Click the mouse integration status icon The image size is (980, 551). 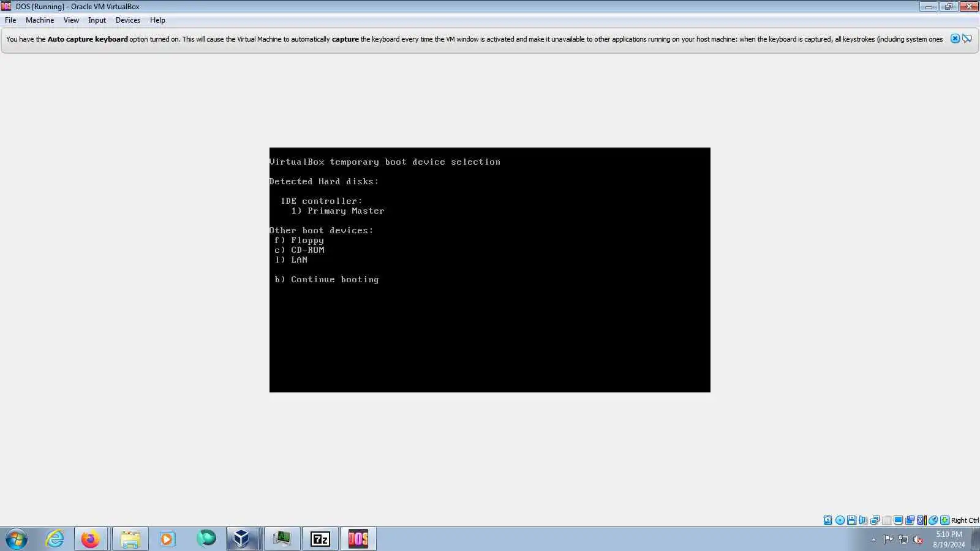(x=933, y=520)
